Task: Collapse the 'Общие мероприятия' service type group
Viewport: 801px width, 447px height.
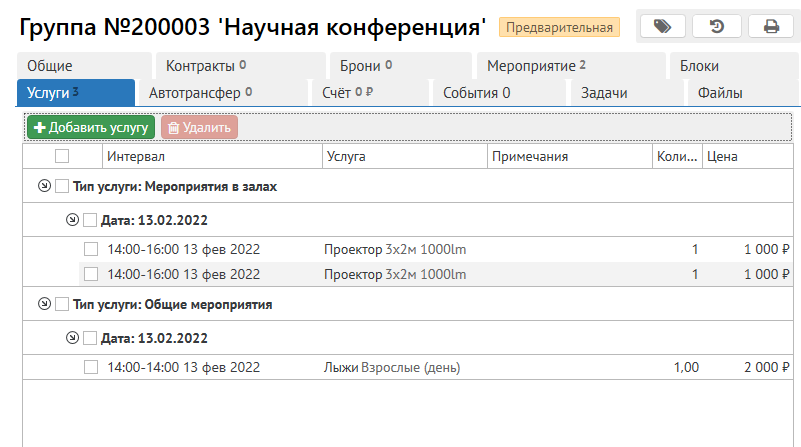Action: (x=43, y=304)
